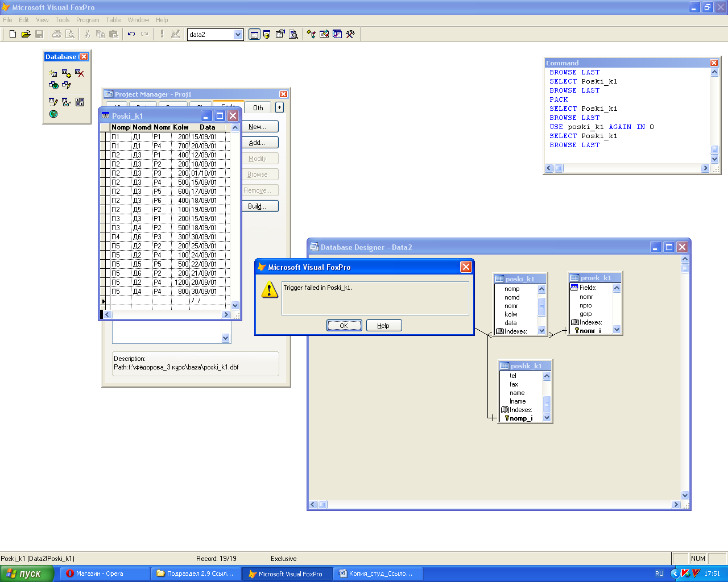The image size is (728, 582).
Task: Click the Paste clipboard icon
Action: pyautogui.click(x=114, y=34)
